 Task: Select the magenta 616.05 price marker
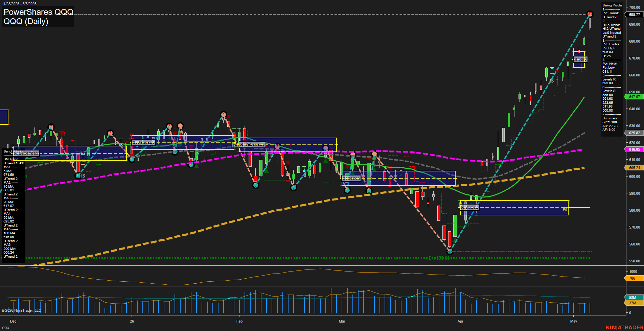pyautogui.click(x=634, y=149)
